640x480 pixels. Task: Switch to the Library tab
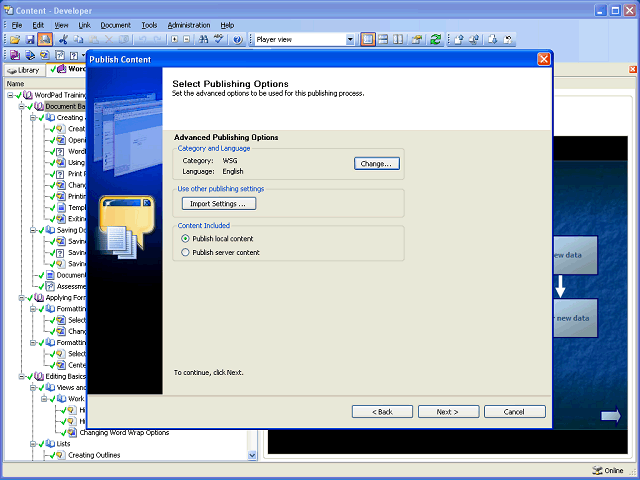pos(24,70)
